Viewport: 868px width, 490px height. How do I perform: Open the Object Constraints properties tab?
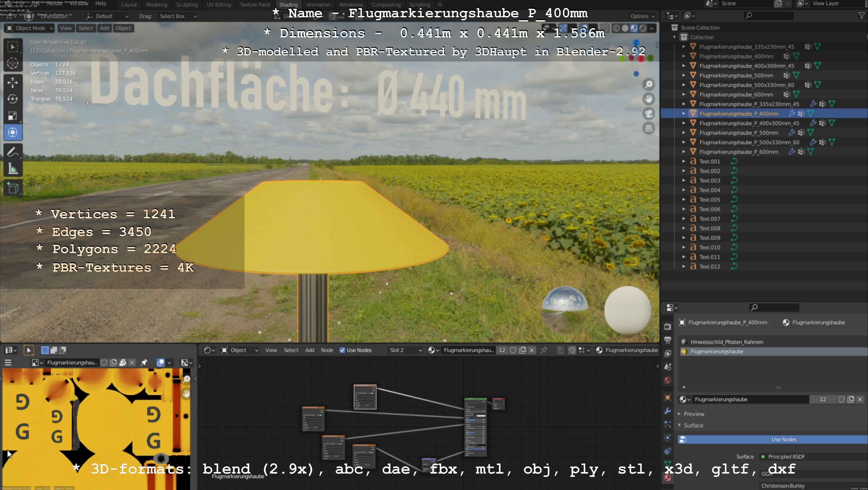pyautogui.click(x=668, y=451)
